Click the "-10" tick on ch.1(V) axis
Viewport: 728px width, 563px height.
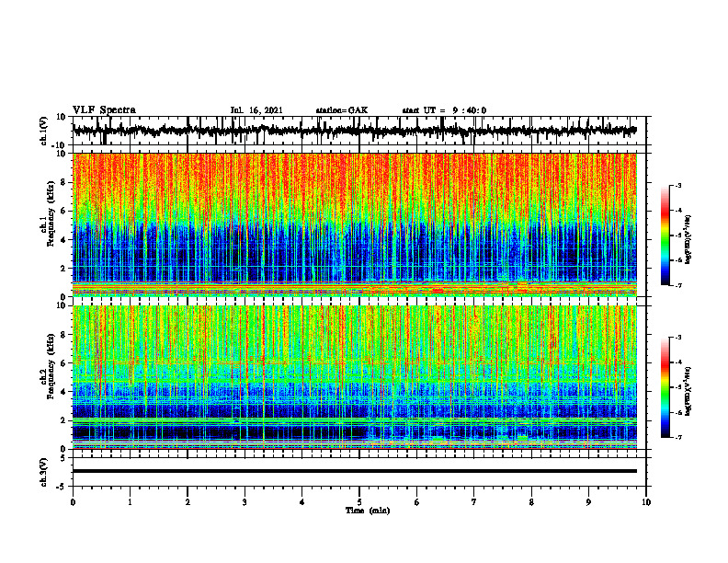[60, 145]
